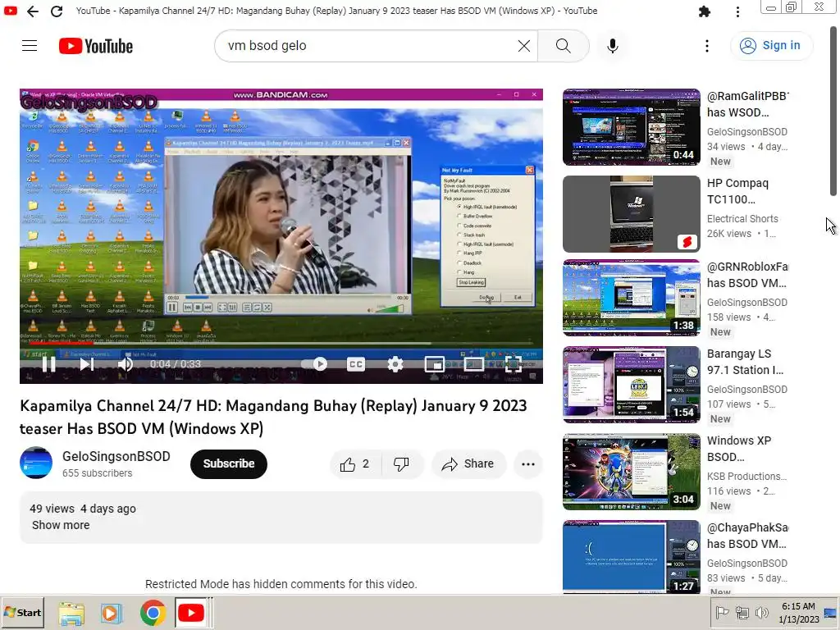This screenshot has height=630, width=840.
Task: Like the video with thumbs up
Action: (354, 464)
